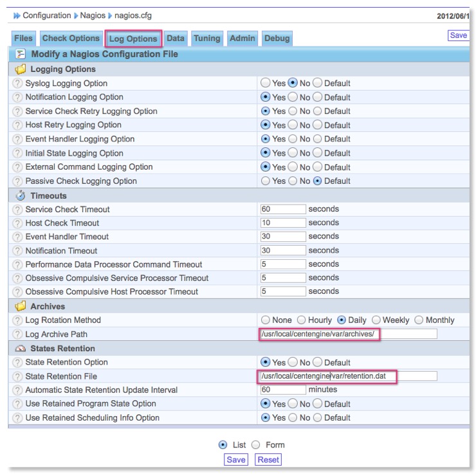The width and height of the screenshot is (476, 474).
Task: Click help icon next to Service Check Timeout
Action: point(18,210)
